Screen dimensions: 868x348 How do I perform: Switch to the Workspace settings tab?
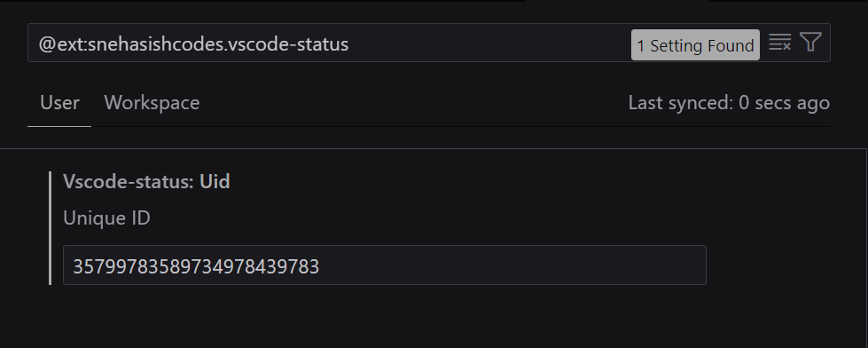[152, 103]
